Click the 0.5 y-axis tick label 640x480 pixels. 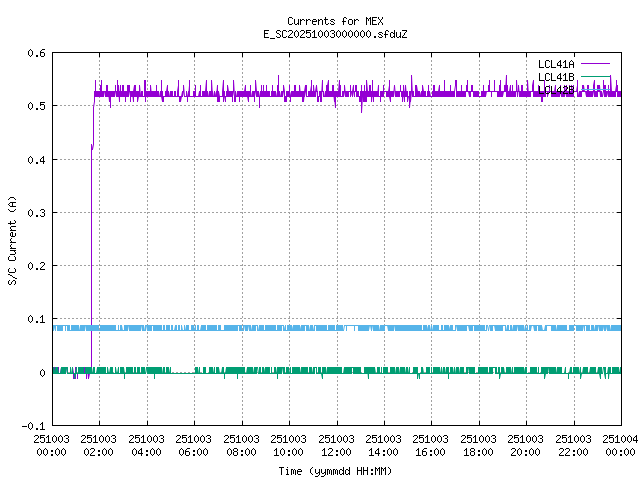pyautogui.click(x=36, y=106)
